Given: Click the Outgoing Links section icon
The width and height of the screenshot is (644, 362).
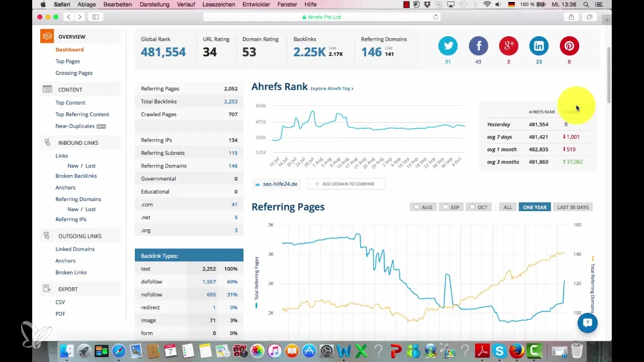Looking at the screenshot, I should pyautogui.click(x=47, y=236).
